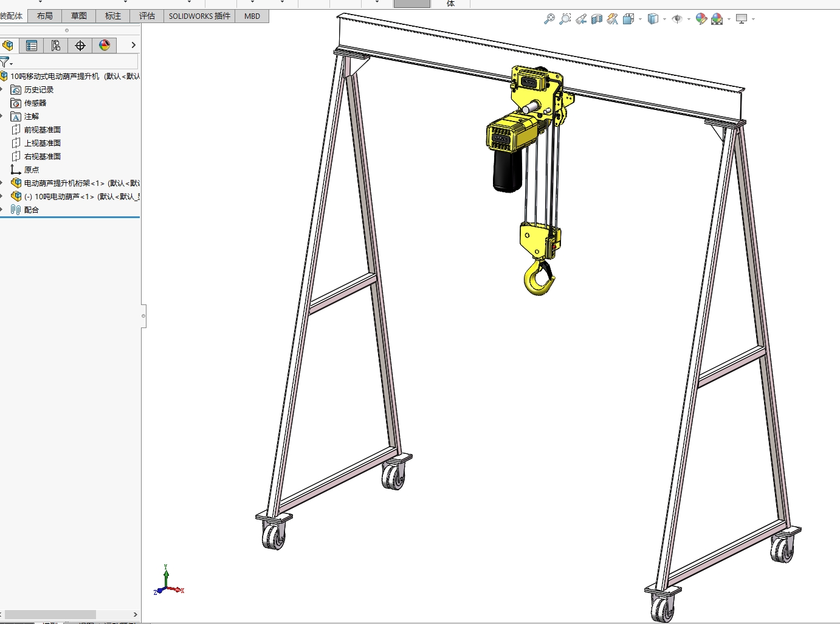Switch to the 评估 ribbon tab
Viewport: 840px width, 624px height.
pos(147,16)
